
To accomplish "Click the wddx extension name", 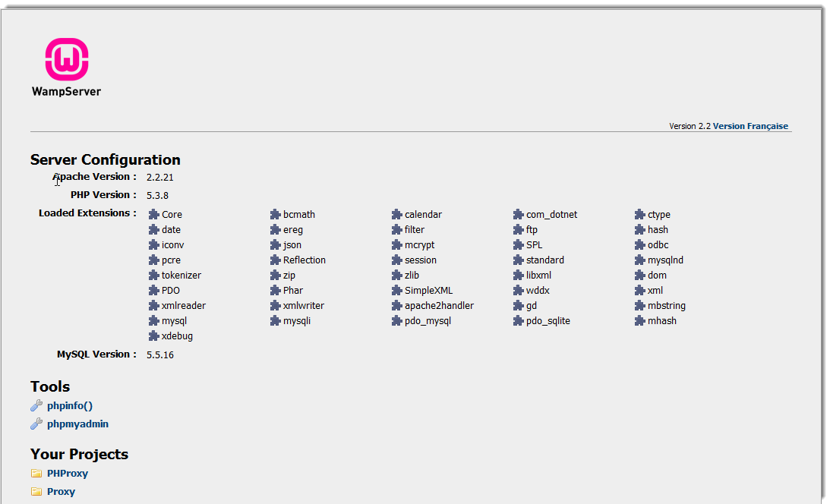I will pos(538,291).
